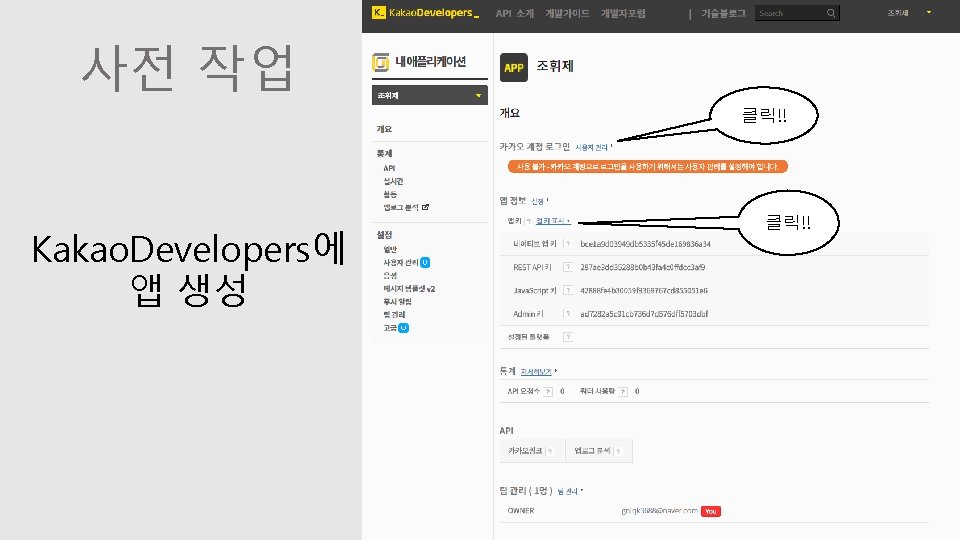Screen dimensions: 960x540
Task: Open 고급 settings in the sidebar
Action: click(x=390, y=328)
